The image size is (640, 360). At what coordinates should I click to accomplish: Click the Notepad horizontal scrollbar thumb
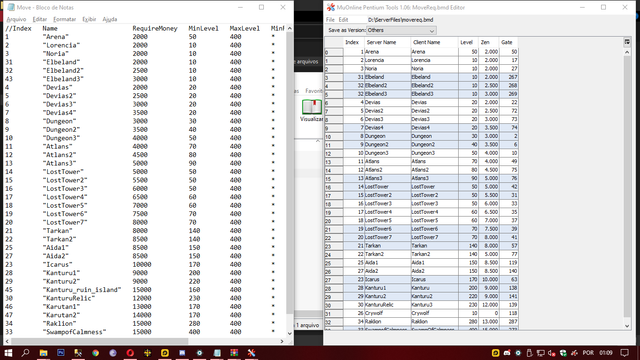(100, 341)
